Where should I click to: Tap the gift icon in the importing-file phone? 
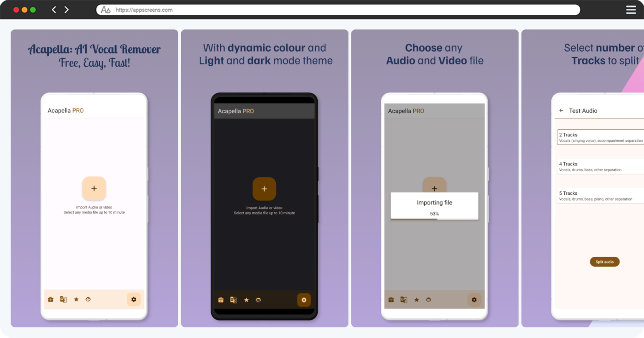(x=391, y=300)
